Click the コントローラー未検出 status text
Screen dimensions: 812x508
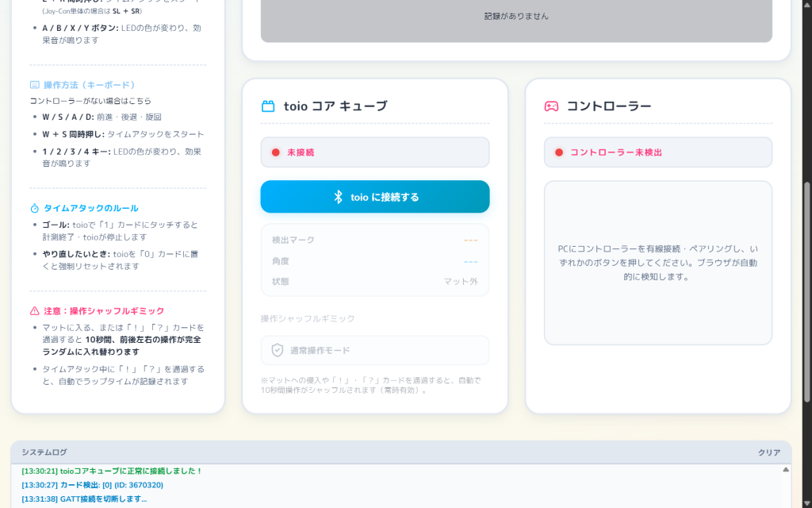(x=616, y=152)
